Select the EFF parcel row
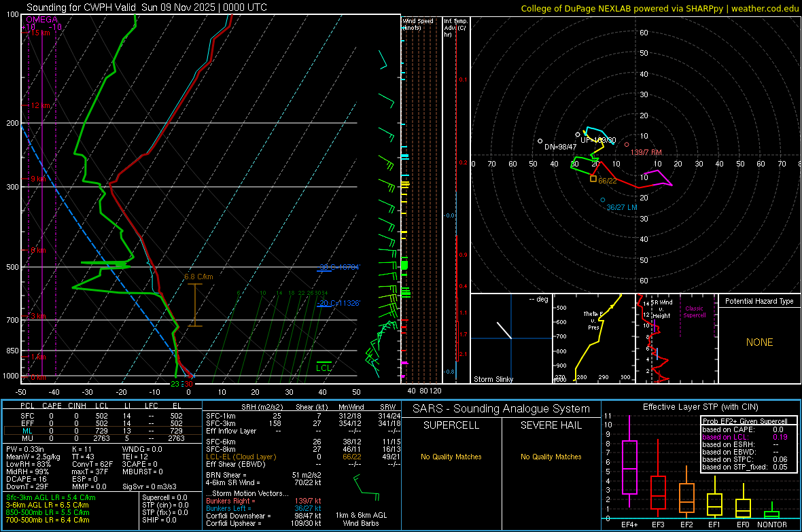 [x=102, y=423]
